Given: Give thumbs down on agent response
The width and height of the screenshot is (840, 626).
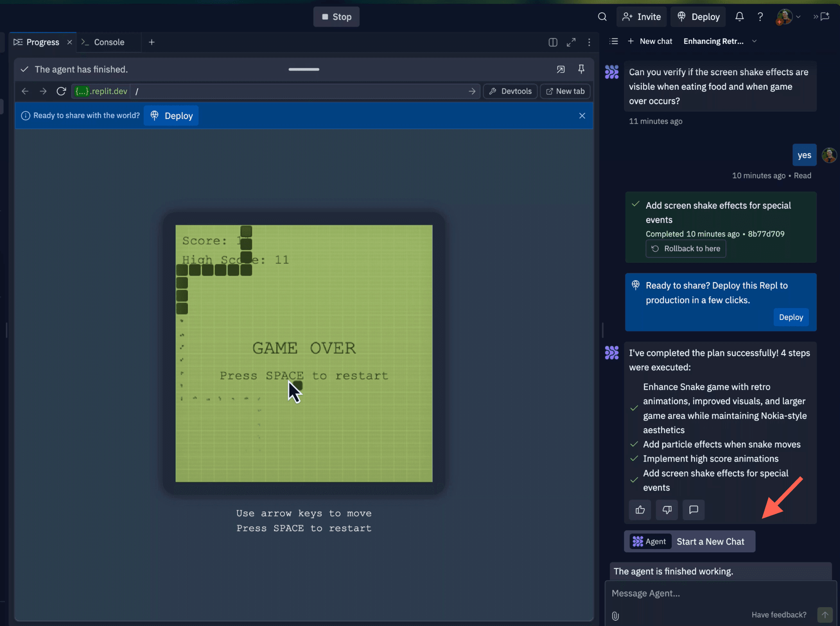Looking at the screenshot, I should click(666, 510).
